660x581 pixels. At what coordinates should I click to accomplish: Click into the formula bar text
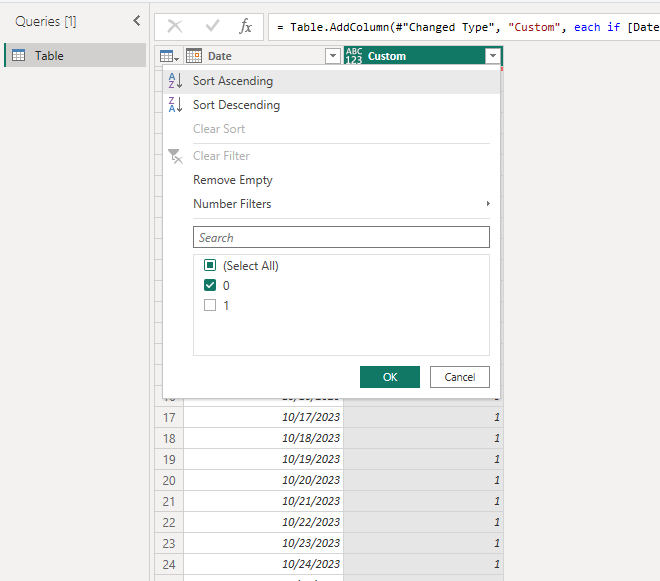click(464, 27)
